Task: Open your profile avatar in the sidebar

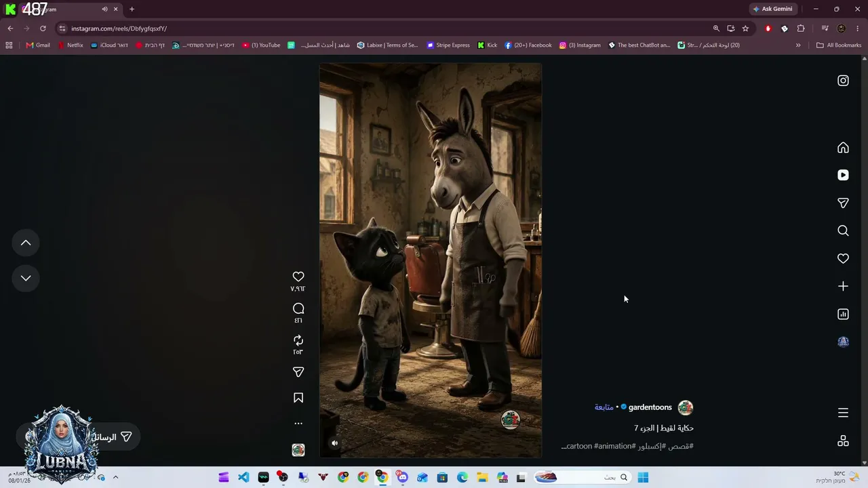Action: tap(843, 342)
